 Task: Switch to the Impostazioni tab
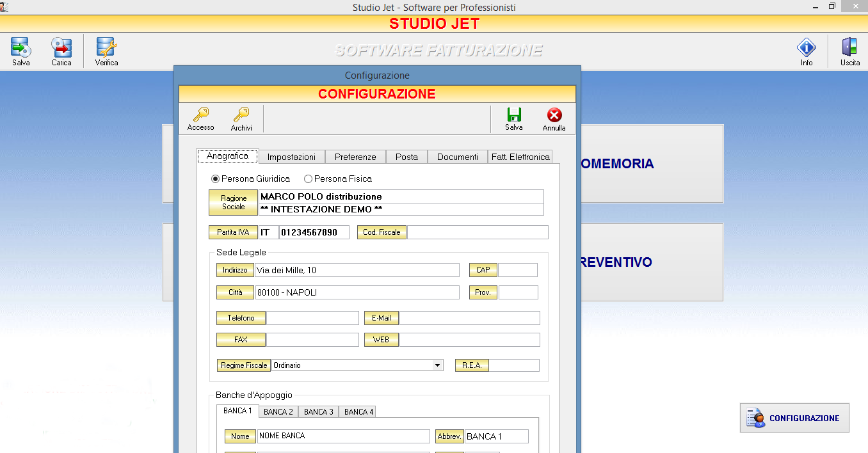291,157
